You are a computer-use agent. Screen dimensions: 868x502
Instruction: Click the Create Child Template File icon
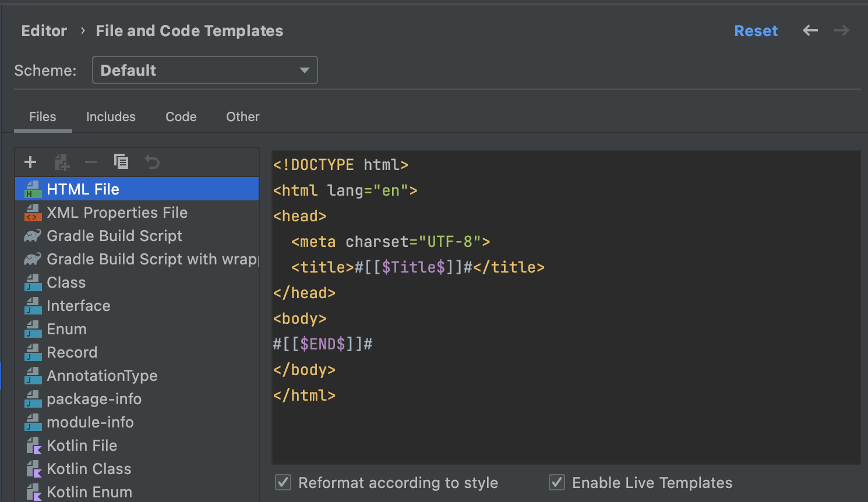pos(61,162)
